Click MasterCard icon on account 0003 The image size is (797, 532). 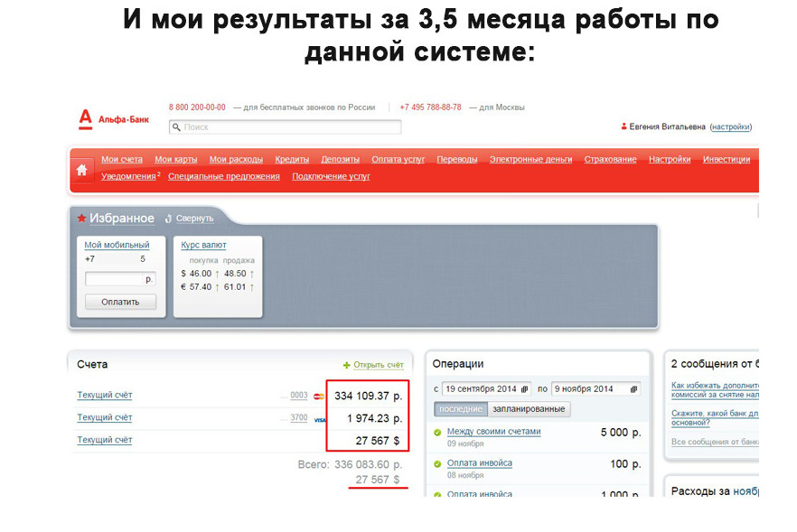[x=319, y=397]
